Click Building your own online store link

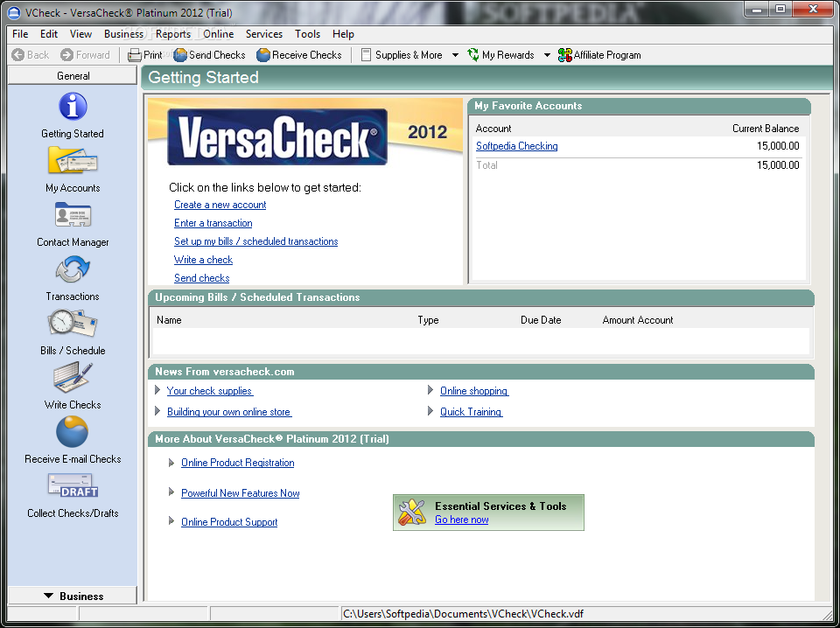point(229,412)
